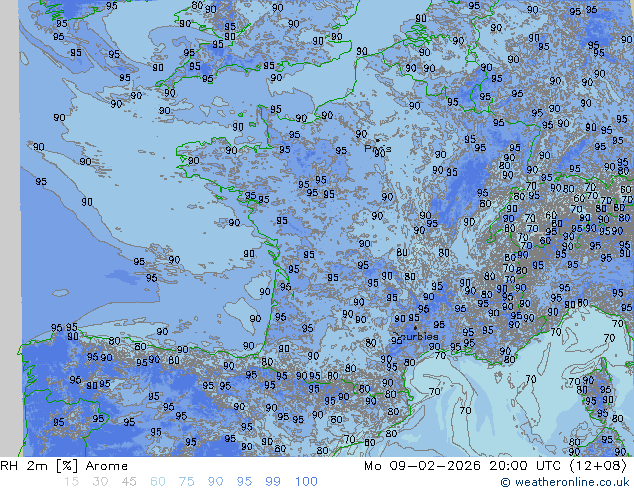Click the legend value 90
Image resolution: width=634 pixels, height=490 pixels.
click(x=215, y=482)
